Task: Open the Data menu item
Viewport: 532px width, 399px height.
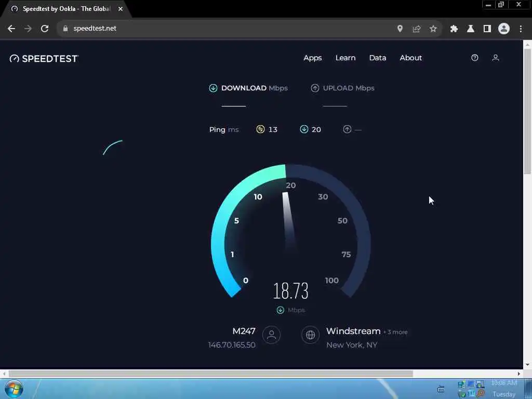Action: pyautogui.click(x=378, y=58)
